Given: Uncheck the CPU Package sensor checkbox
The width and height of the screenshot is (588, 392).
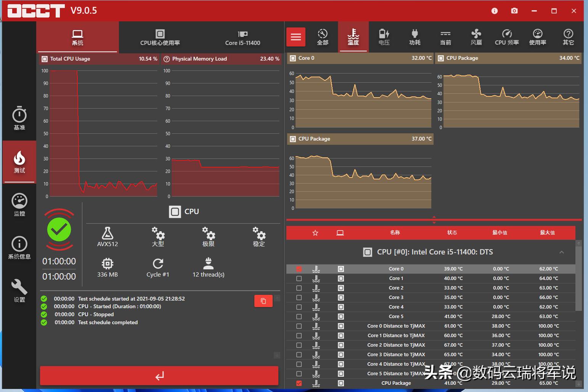Looking at the screenshot, I should [299, 383].
